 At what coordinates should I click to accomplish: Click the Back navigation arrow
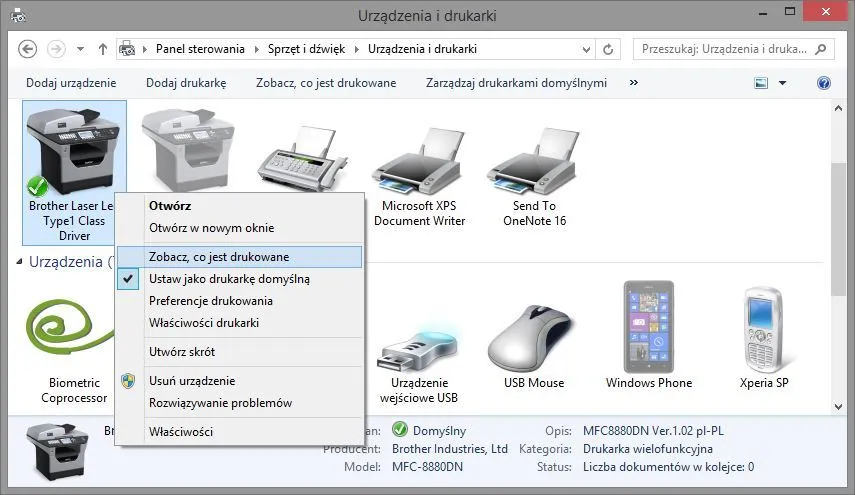(27, 49)
